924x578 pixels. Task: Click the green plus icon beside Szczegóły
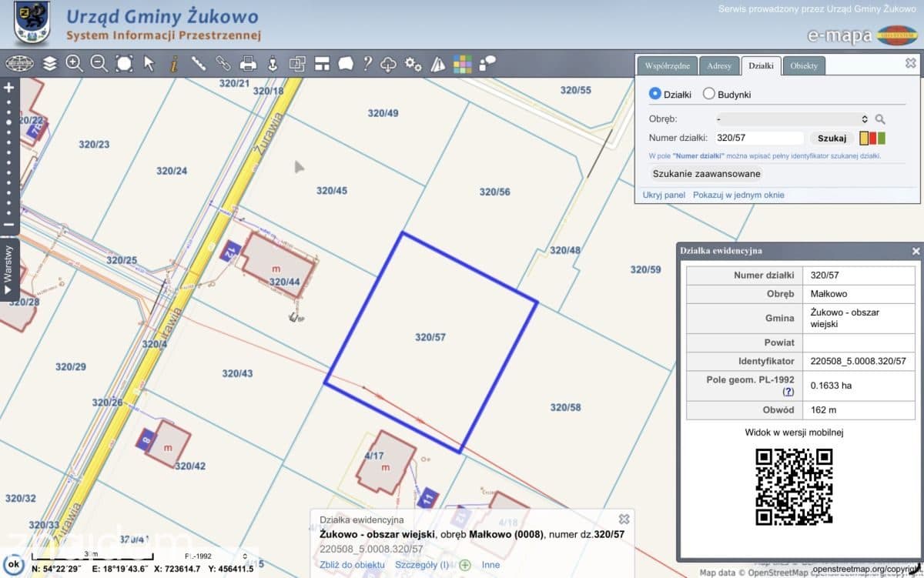pos(465,565)
